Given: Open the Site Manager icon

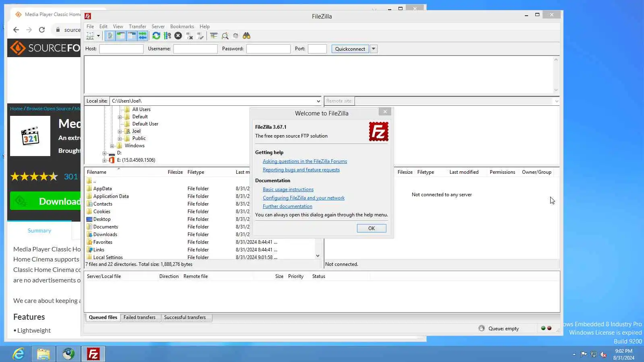Looking at the screenshot, I should click(x=90, y=36).
